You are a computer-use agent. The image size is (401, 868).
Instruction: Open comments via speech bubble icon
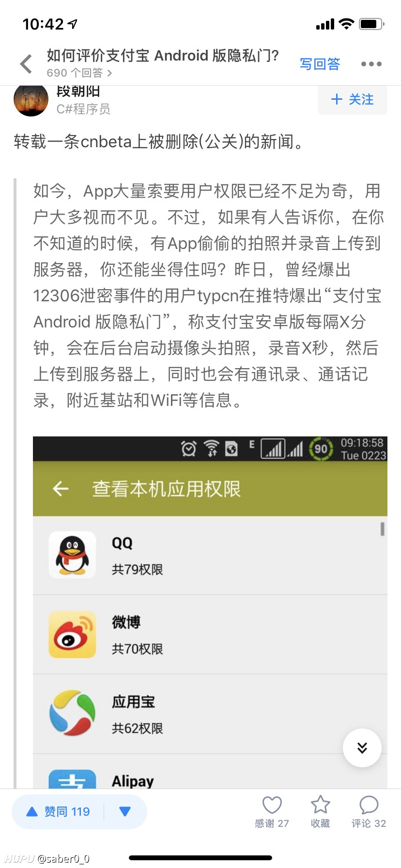[x=369, y=805]
